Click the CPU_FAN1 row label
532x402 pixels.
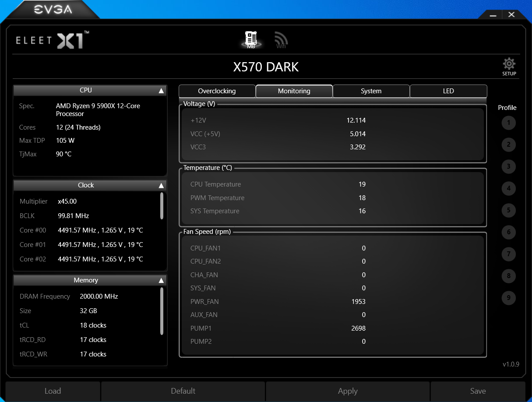(205, 248)
